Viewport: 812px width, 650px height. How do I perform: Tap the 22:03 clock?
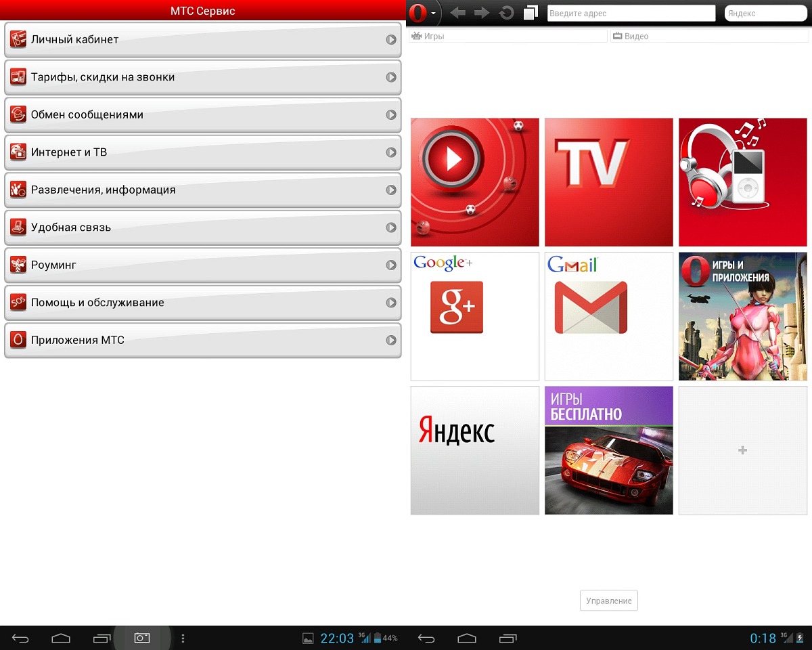click(x=337, y=638)
